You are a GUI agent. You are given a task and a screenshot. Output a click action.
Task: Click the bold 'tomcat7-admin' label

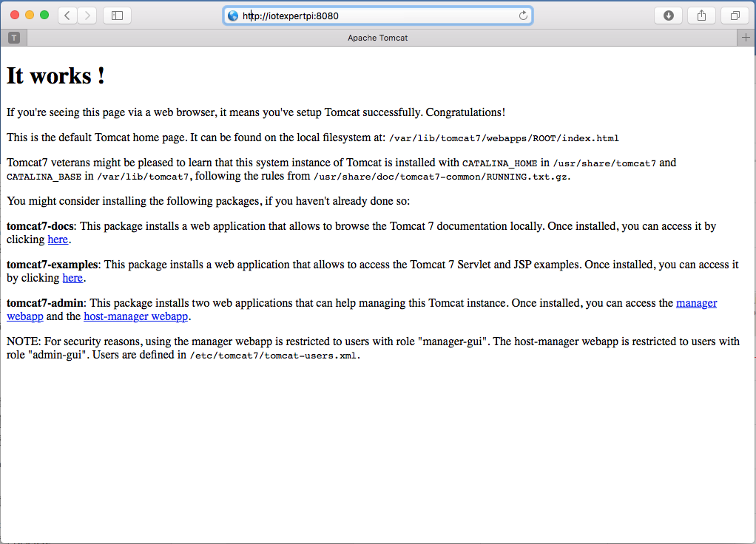[x=45, y=303]
